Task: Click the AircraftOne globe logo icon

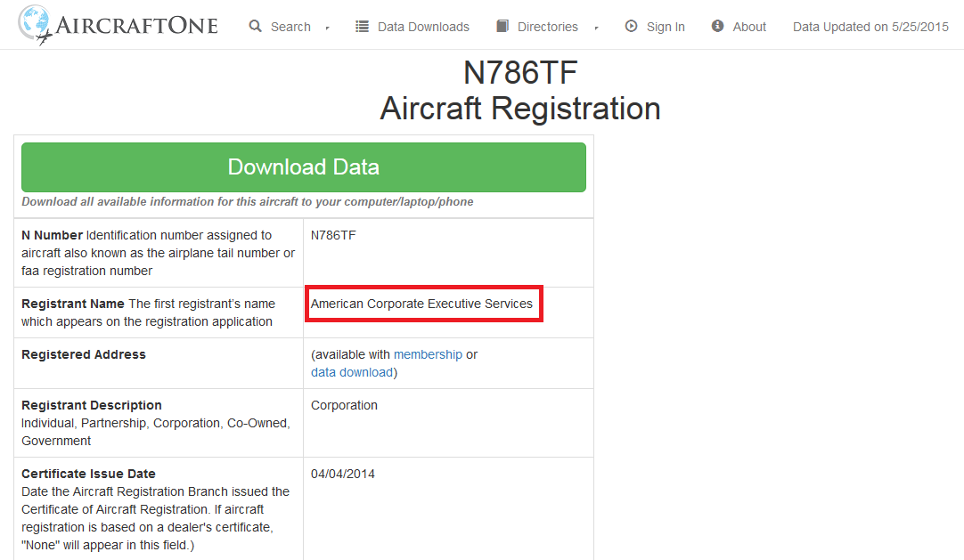Action: point(35,25)
